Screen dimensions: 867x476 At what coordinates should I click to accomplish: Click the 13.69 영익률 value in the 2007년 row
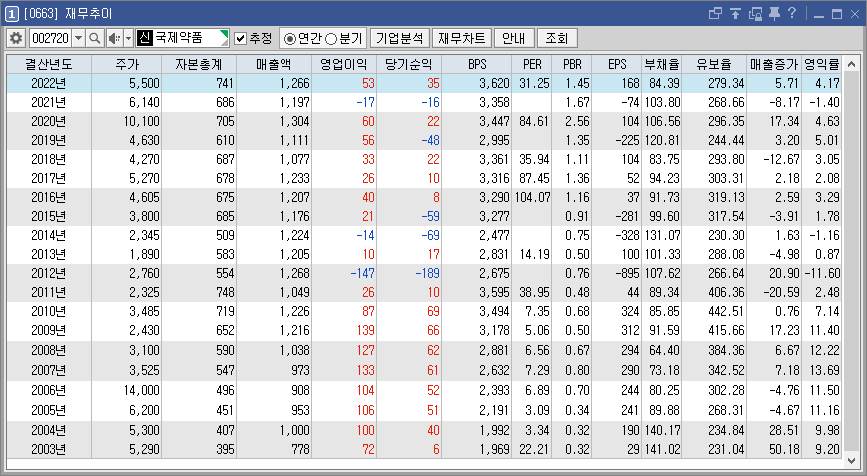click(x=824, y=370)
